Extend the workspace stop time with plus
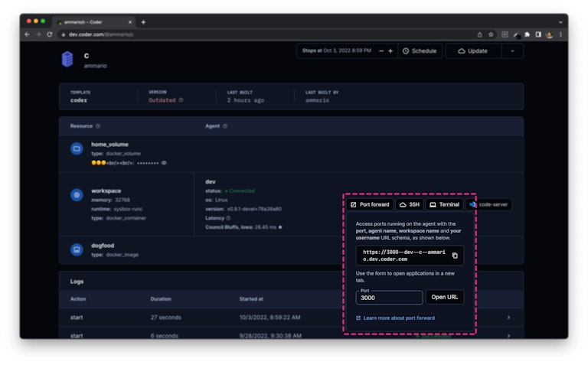 coord(390,51)
